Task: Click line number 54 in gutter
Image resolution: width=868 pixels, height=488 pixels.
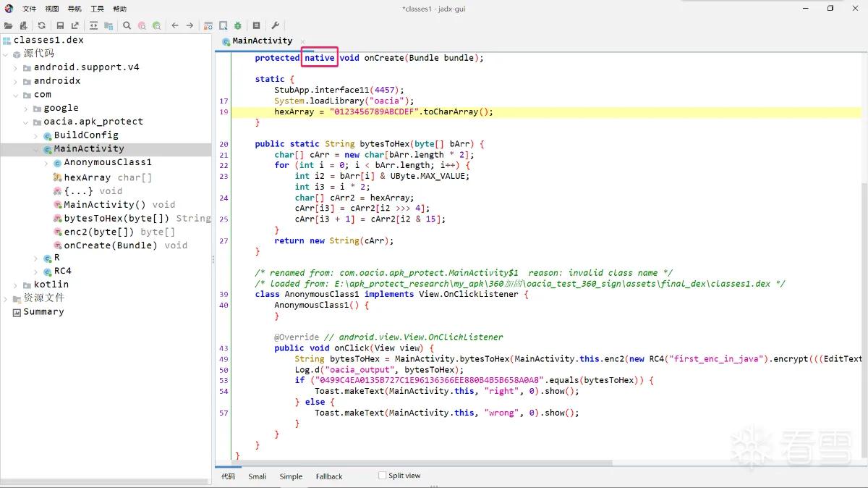Action: pos(224,392)
